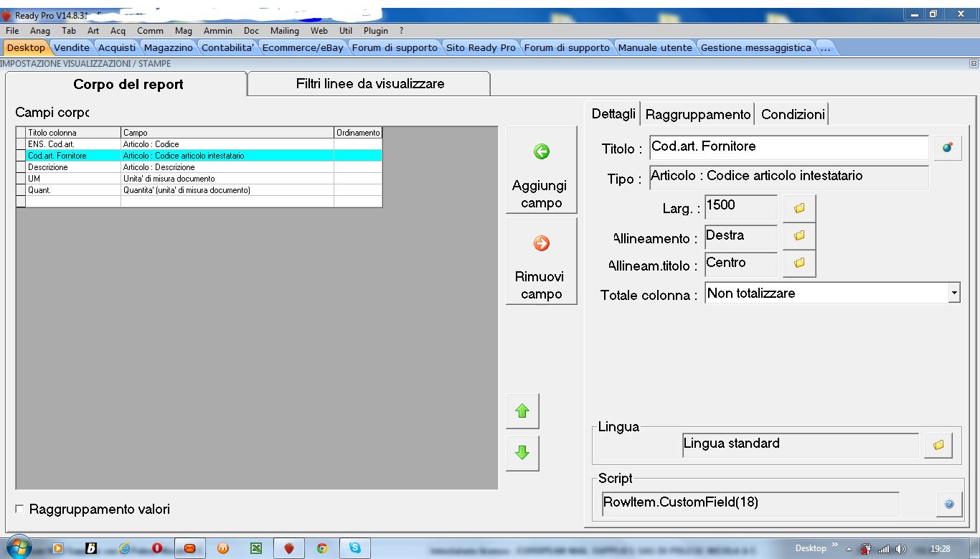Open the Doc menu

point(251,31)
